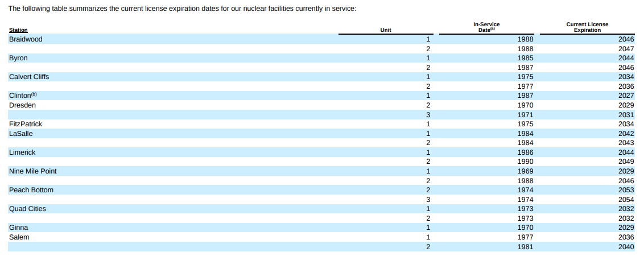Click the Station column header
644x256 pixels.
18,30
